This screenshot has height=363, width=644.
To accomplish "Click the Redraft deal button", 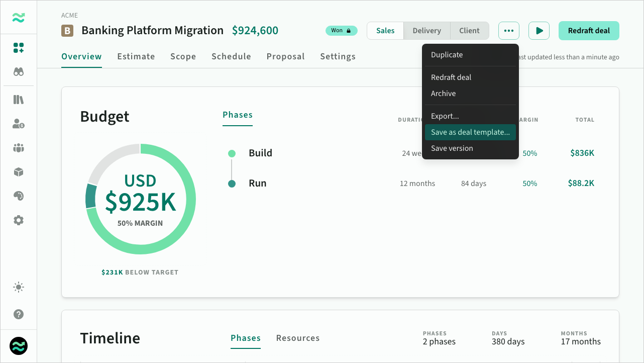I will [x=589, y=31].
